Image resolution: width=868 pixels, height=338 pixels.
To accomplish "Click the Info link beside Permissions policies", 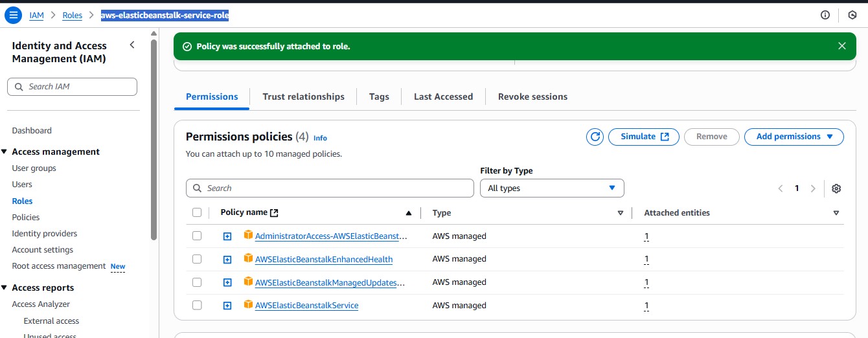I will pyautogui.click(x=320, y=138).
